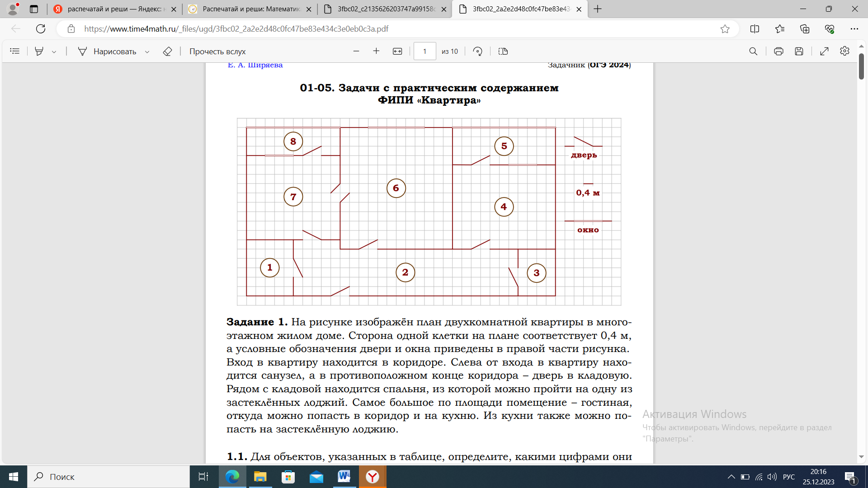868x488 pixels.
Task: Click Прочесть вслух read aloud button
Action: (217, 51)
